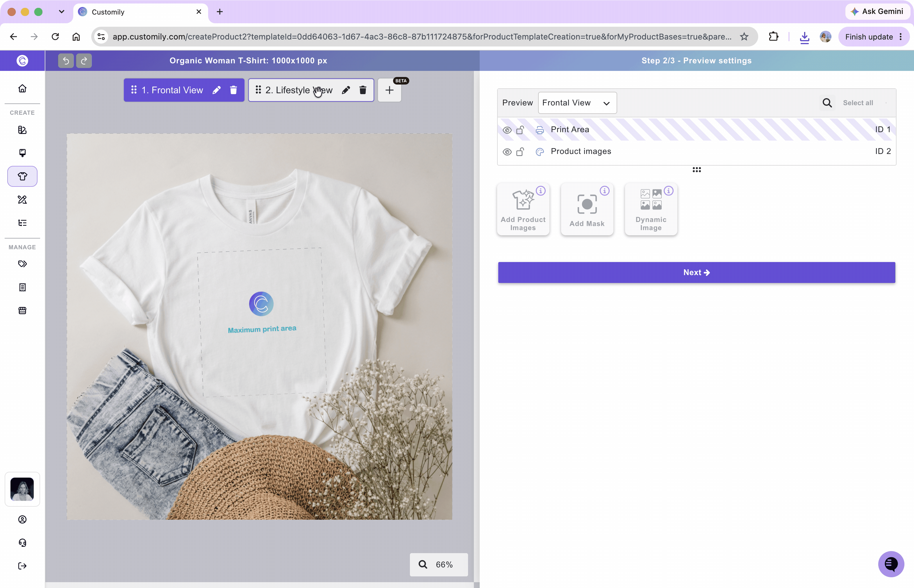Open the chat support bubble
Image resolution: width=914 pixels, height=588 pixels.
[x=891, y=564]
